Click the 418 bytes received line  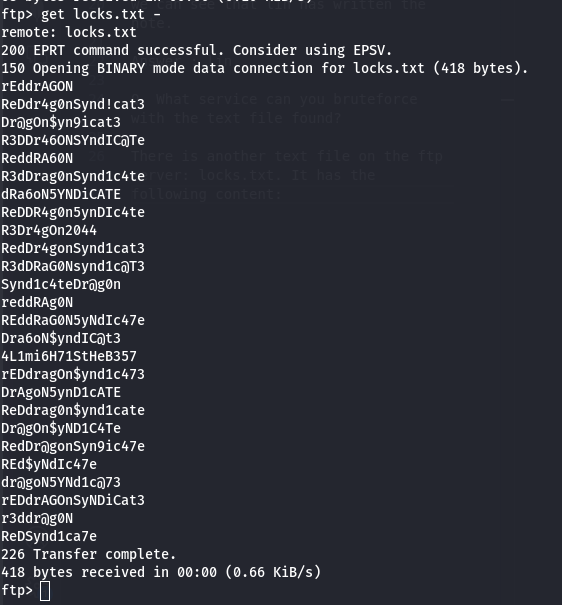[x=161, y=572]
